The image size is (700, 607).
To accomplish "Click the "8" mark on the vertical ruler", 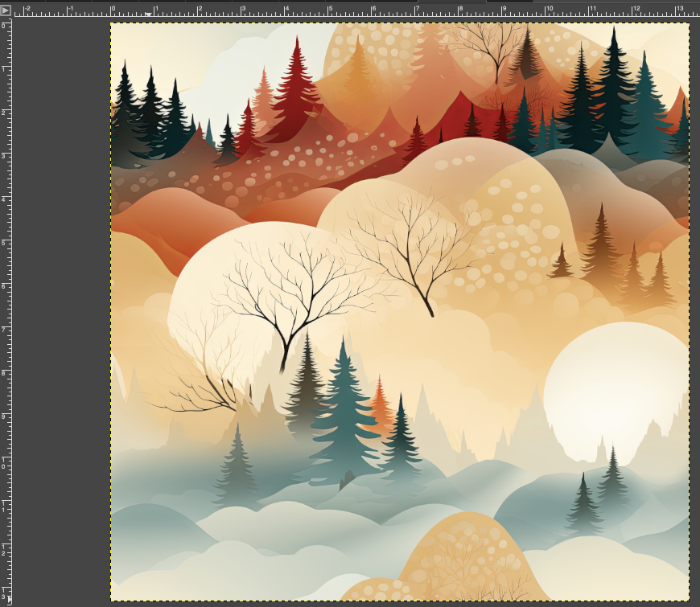I will tap(6, 372).
